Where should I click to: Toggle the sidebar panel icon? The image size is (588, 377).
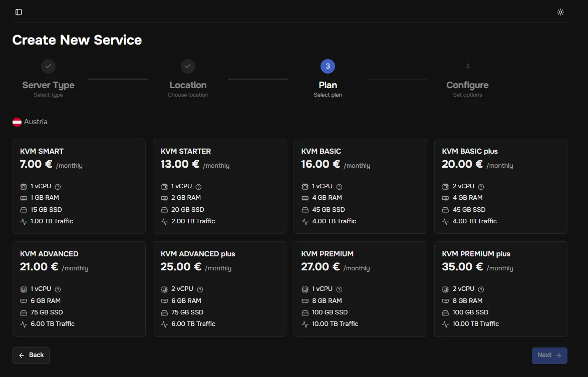(19, 12)
